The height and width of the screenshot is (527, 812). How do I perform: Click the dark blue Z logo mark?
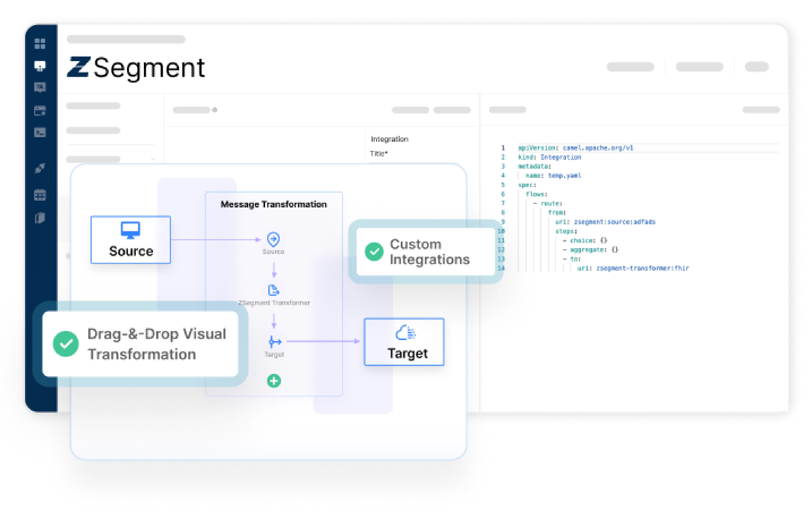[79, 67]
